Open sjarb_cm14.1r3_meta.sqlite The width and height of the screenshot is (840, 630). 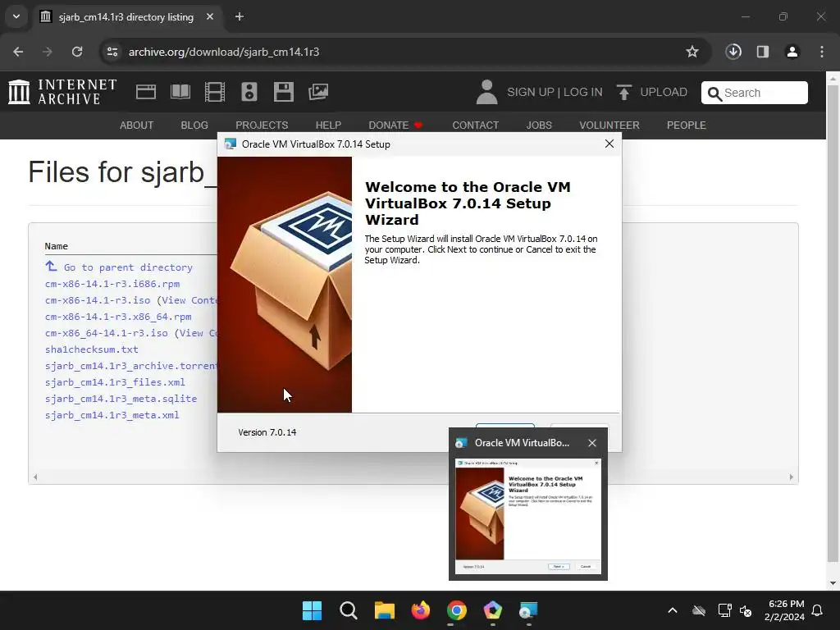tap(121, 399)
